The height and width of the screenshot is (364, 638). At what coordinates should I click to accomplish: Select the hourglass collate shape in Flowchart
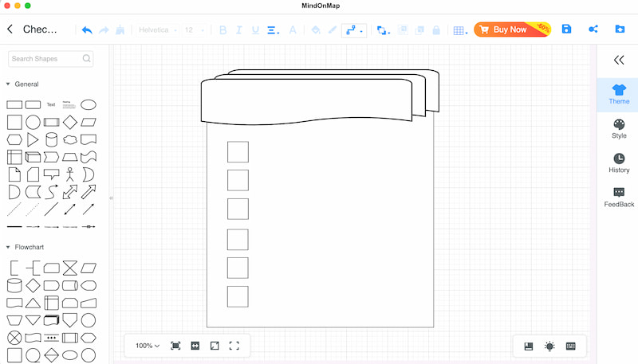[x=70, y=268]
